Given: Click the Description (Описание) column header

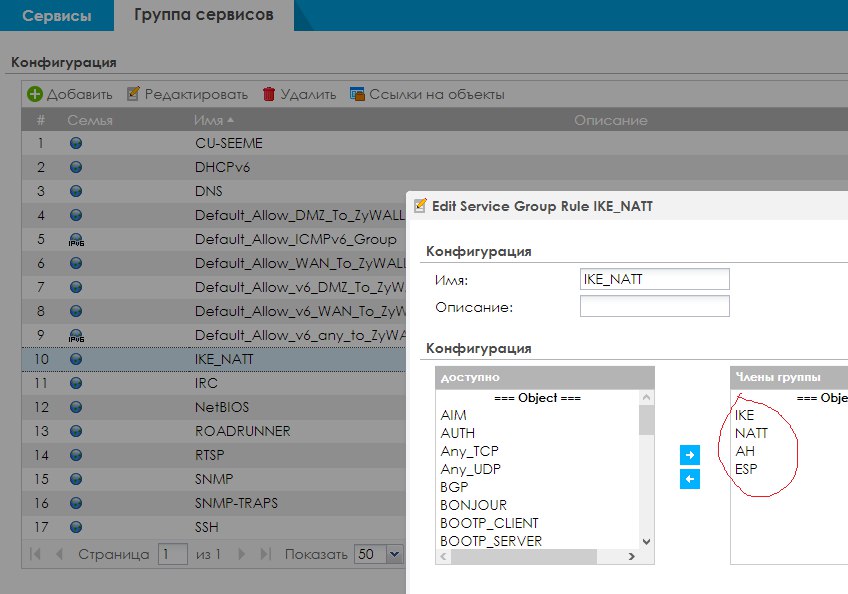Looking at the screenshot, I should (x=611, y=120).
